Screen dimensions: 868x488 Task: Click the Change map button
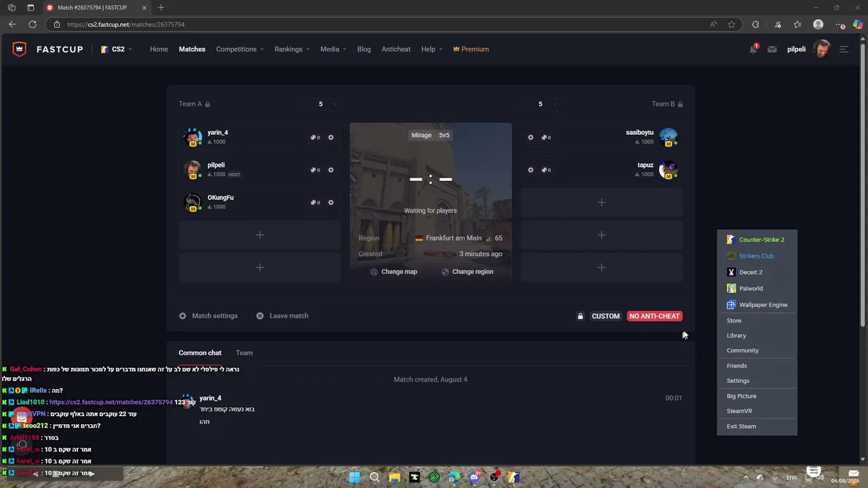(394, 272)
